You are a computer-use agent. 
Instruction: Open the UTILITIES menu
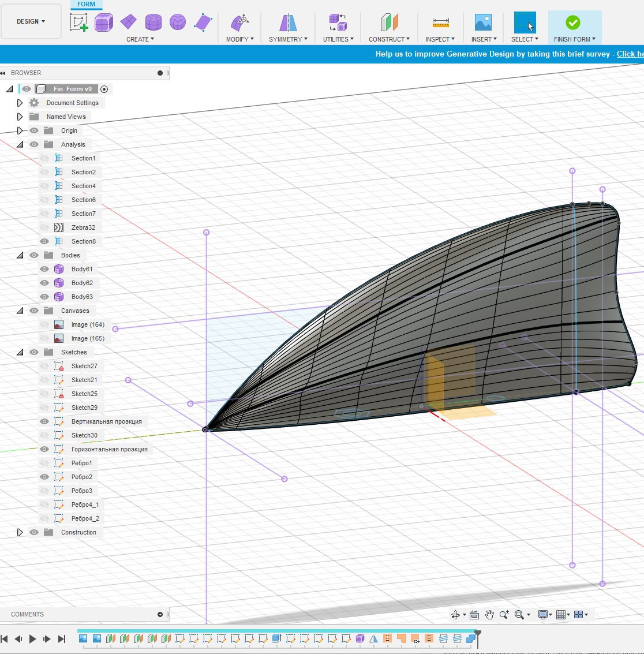click(x=338, y=39)
